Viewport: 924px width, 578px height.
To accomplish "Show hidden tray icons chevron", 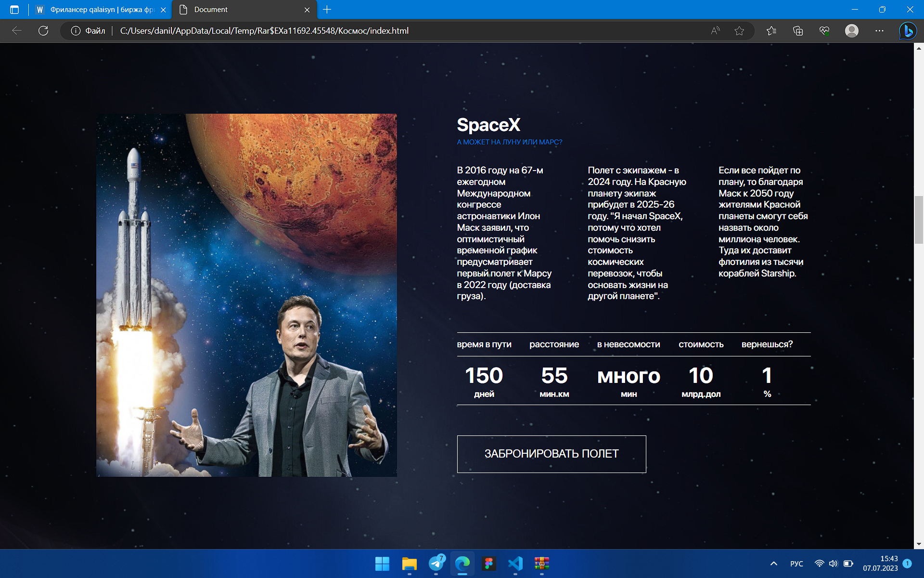I will 774,564.
